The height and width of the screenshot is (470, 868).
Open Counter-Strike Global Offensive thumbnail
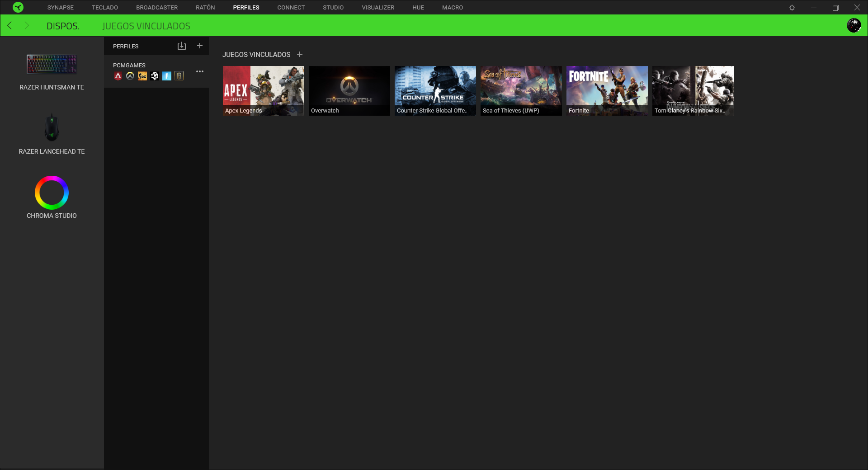tap(435, 91)
